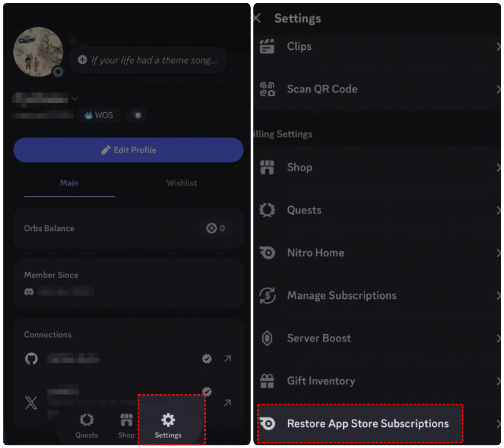Open the X connection external link arrow
504x448 pixels.
[x=227, y=403]
